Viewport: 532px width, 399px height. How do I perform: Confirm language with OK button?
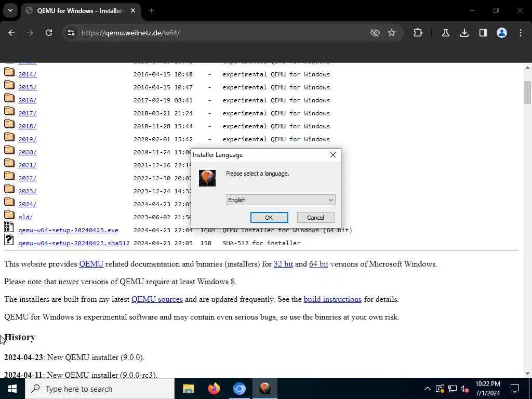[x=269, y=218]
